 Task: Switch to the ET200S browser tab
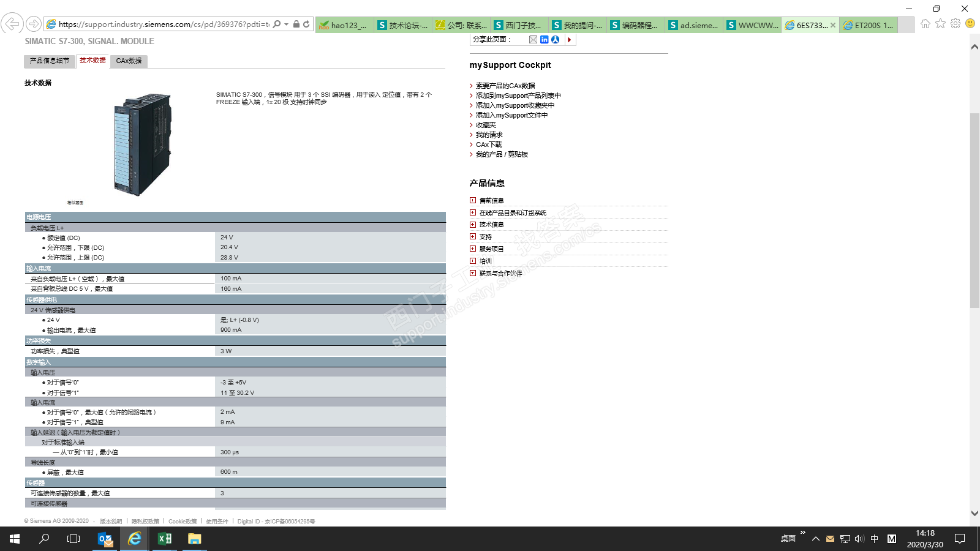868,25
